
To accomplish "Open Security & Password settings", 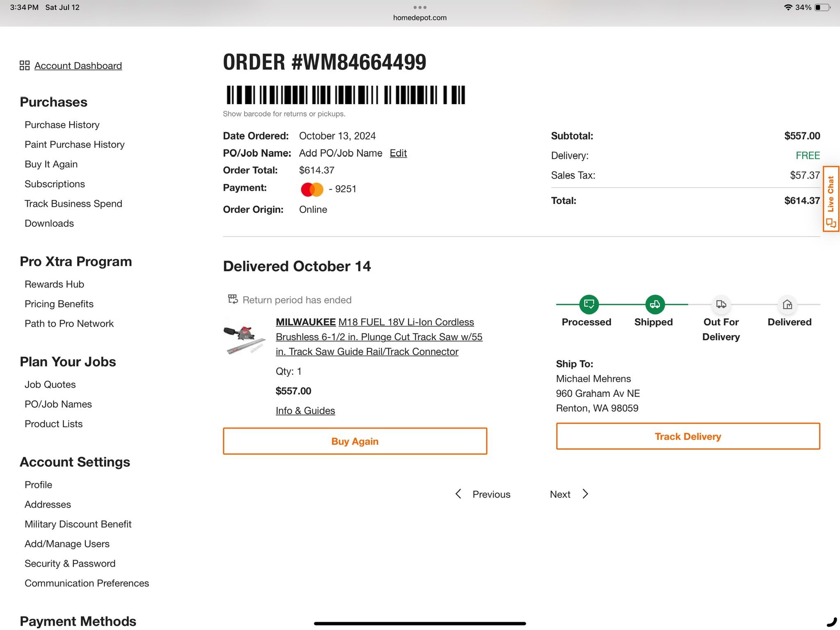I will click(70, 564).
